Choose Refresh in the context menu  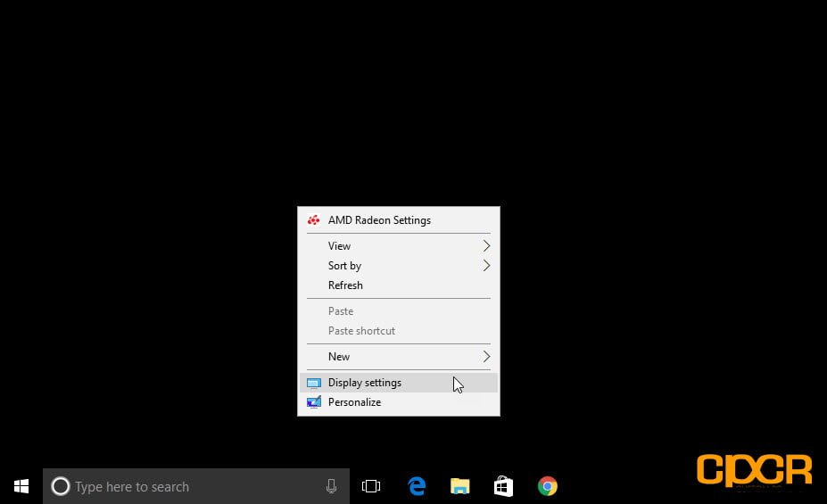point(398,285)
